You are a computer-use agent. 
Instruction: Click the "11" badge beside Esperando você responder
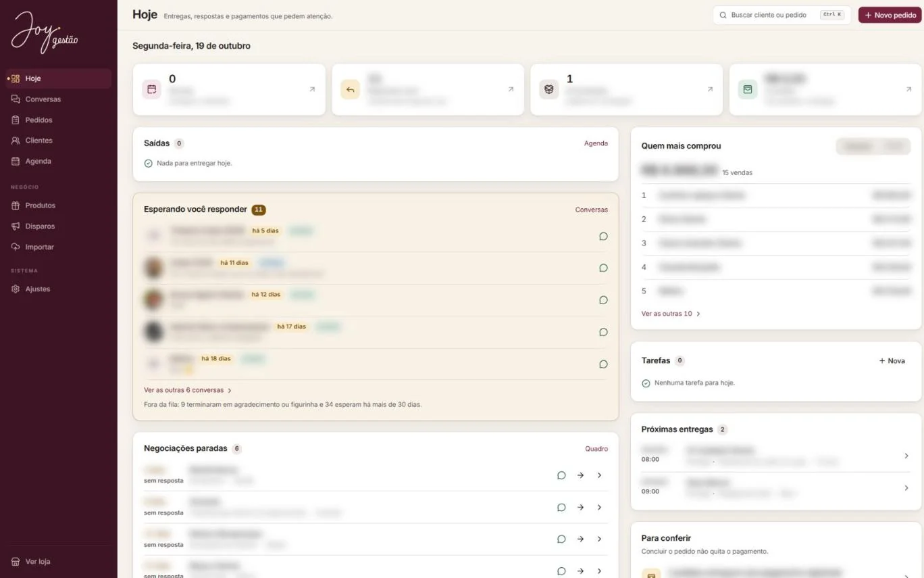(259, 210)
